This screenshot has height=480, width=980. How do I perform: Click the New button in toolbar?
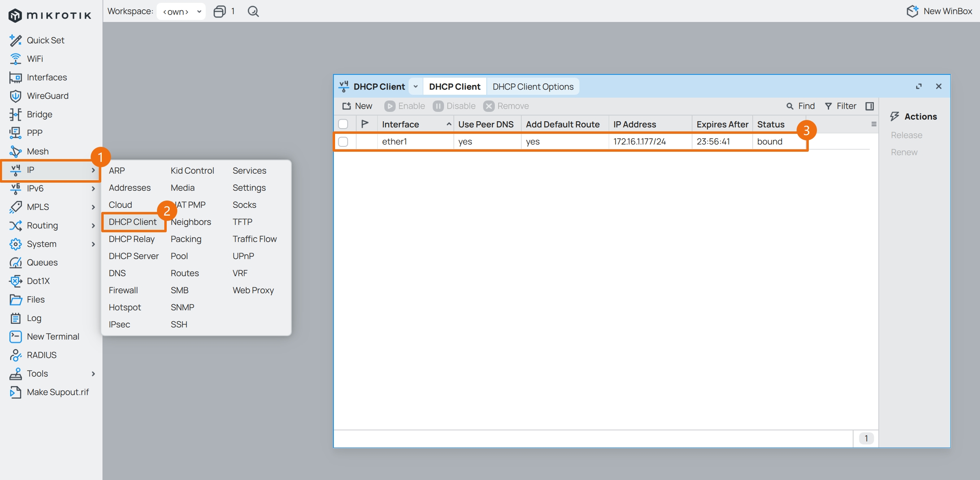pyautogui.click(x=357, y=106)
